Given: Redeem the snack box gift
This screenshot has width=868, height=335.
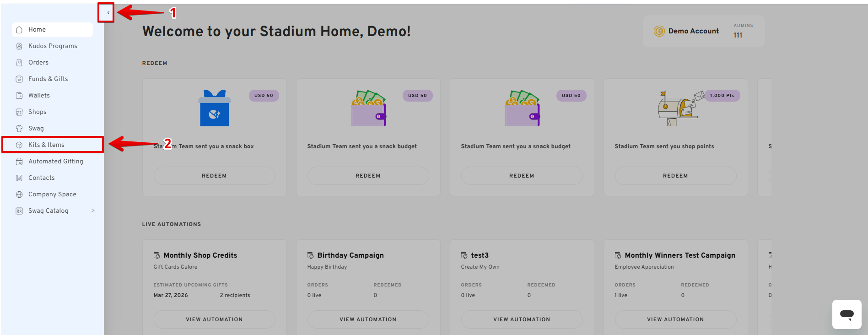Looking at the screenshot, I should coord(214,176).
